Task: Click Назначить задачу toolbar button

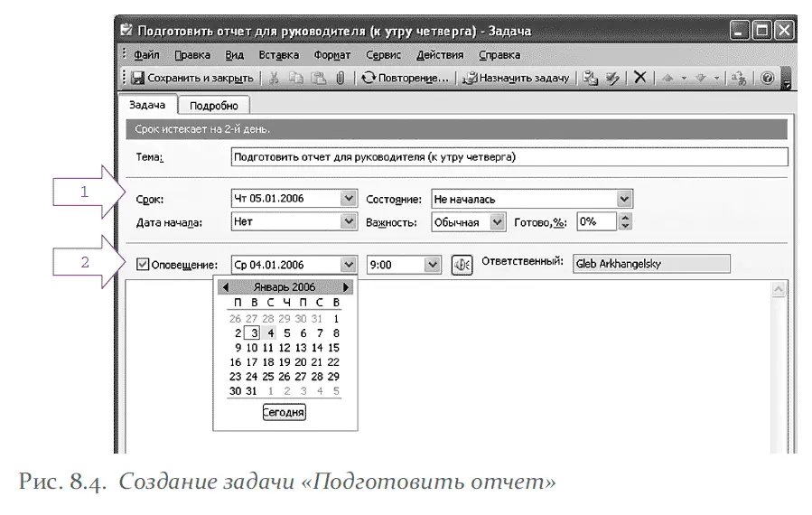Action: [516, 78]
